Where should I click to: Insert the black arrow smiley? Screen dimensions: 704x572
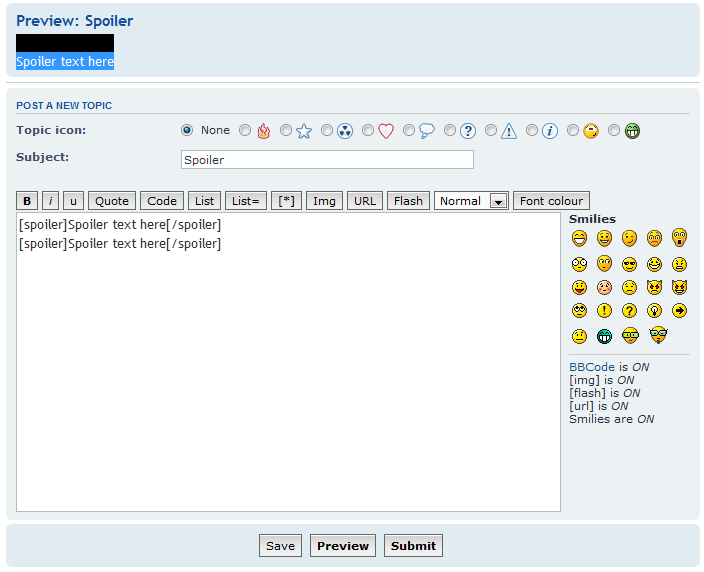click(x=679, y=310)
